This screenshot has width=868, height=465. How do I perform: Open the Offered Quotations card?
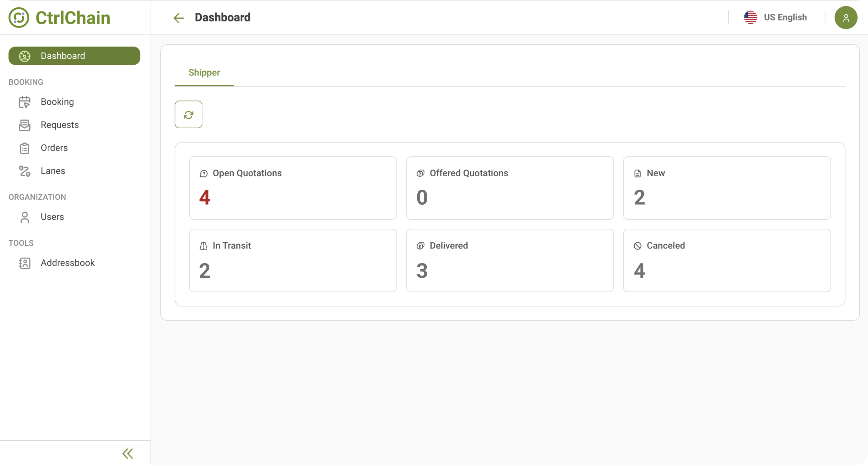click(509, 188)
